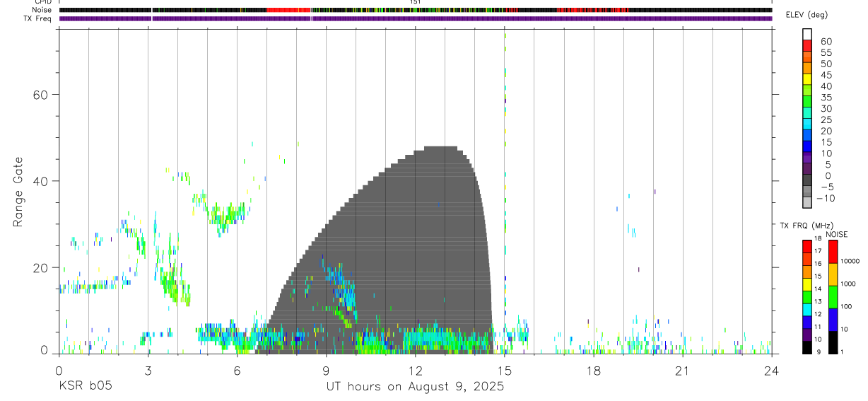Screen dimensions: 868x401
Task: Click Range Gate axis tick label '60'
Action: 42,94
